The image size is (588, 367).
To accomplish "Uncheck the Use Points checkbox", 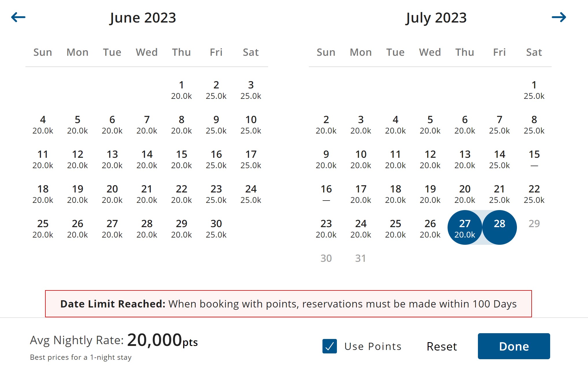I will point(330,346).
